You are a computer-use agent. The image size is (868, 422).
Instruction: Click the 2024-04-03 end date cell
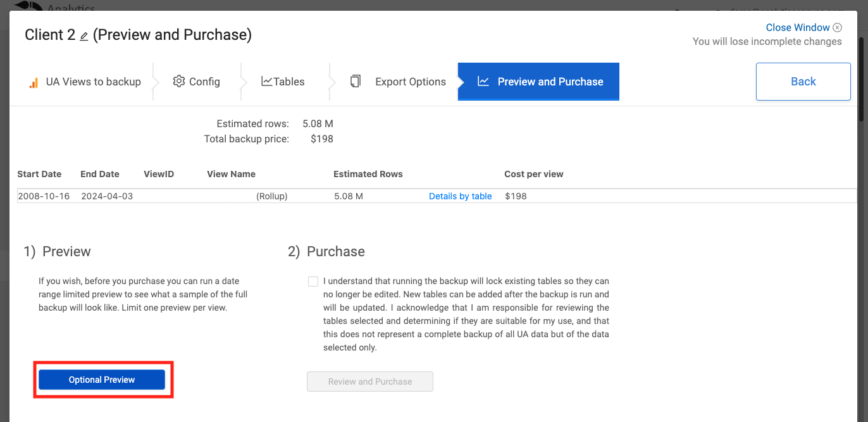click(108, 196)
